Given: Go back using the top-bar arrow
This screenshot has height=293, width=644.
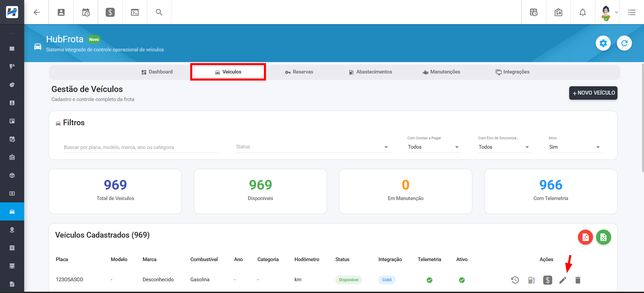Looking at the screenshot, I should pos(37,12).
